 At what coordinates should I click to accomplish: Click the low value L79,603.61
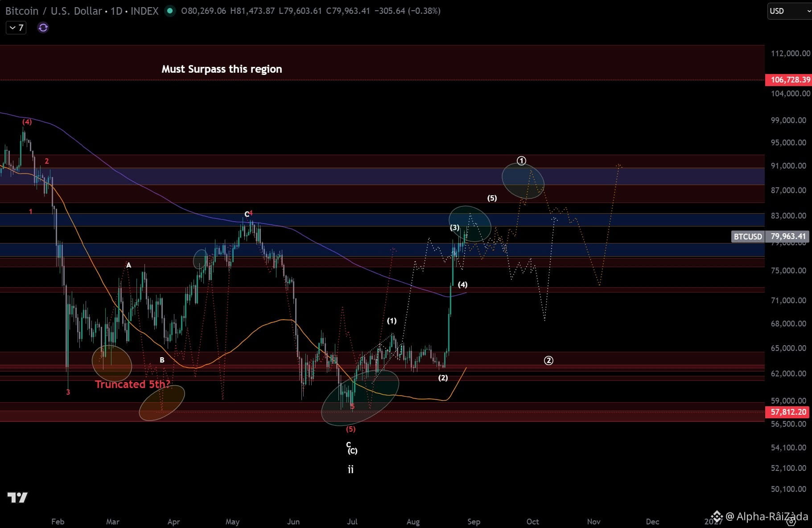(300, 11)
